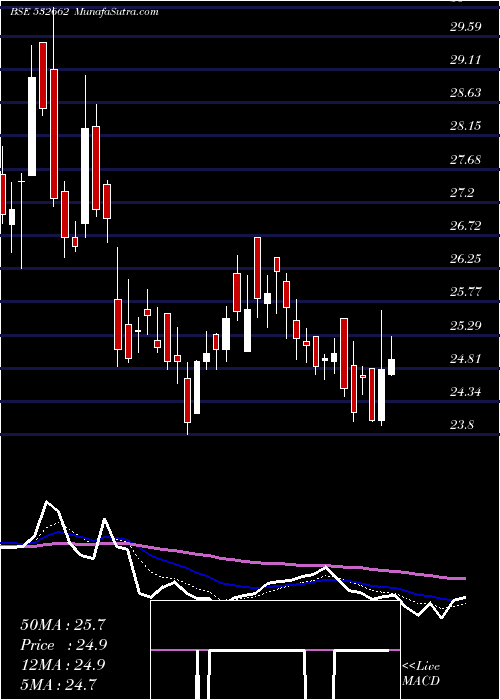Click the 29.59 price axis label
The height and width of the screenshot is (700, 500).
(x=466, y=27)
